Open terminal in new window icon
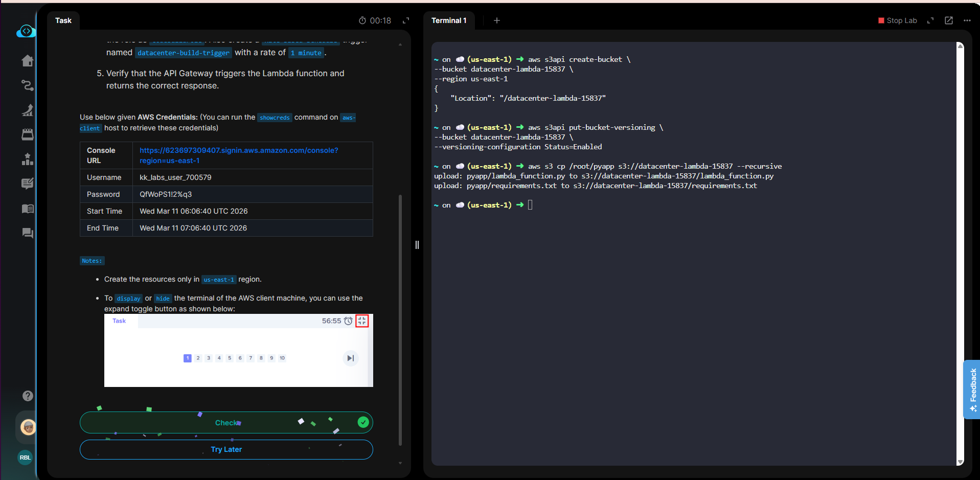Image resolution: width=980 pixels, height=480 pixels. click(949, 20)
